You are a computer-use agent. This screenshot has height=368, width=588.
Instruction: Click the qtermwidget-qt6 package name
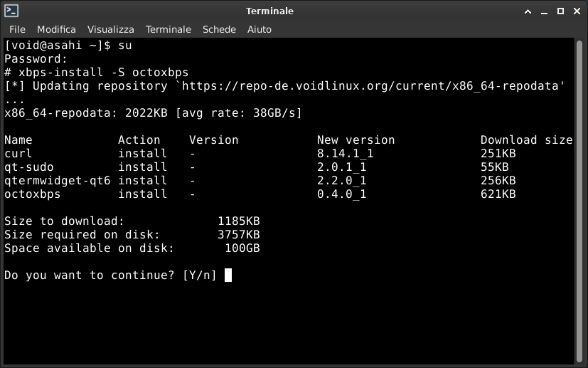(x=58, y=181)
